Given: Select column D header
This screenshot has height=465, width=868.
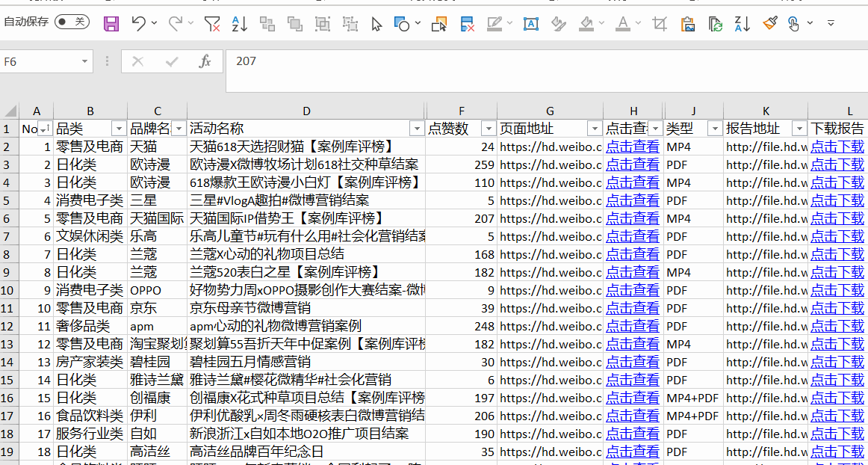Looking at the screenshot, I should click(306, 111).
